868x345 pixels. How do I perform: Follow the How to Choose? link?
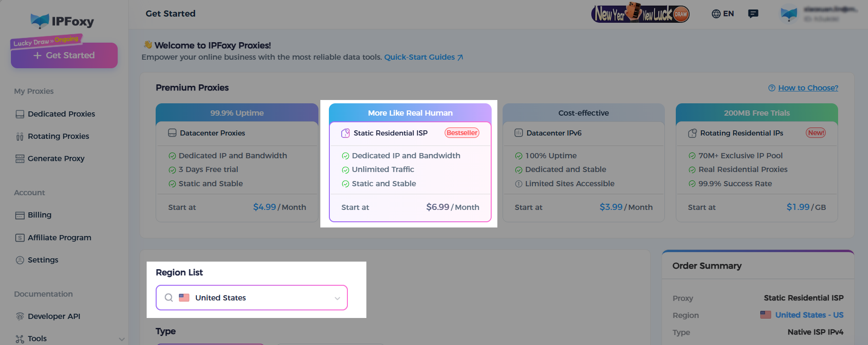point(808,88)
